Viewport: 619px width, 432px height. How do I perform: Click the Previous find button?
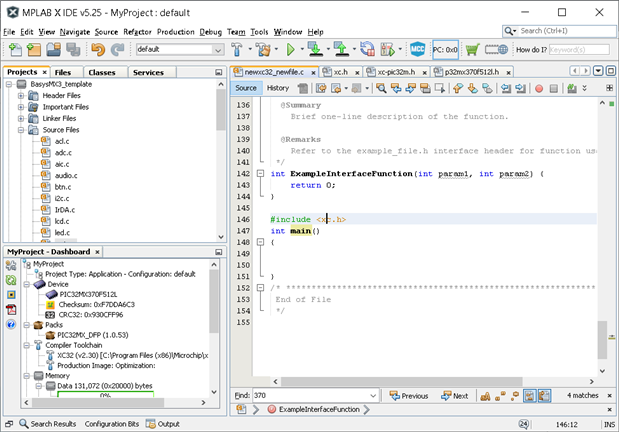click(409, 396)
